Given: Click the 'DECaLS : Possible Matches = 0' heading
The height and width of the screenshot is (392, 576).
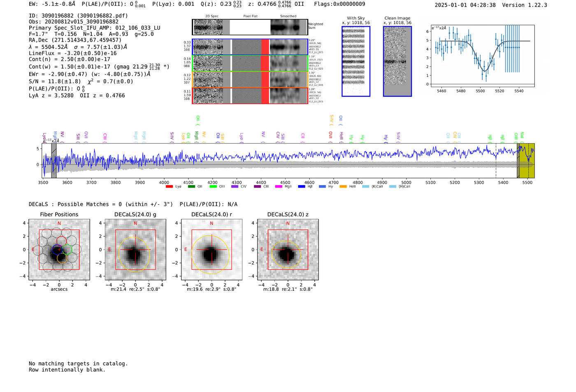Looking at the screenshot, I should coord(75,204).
